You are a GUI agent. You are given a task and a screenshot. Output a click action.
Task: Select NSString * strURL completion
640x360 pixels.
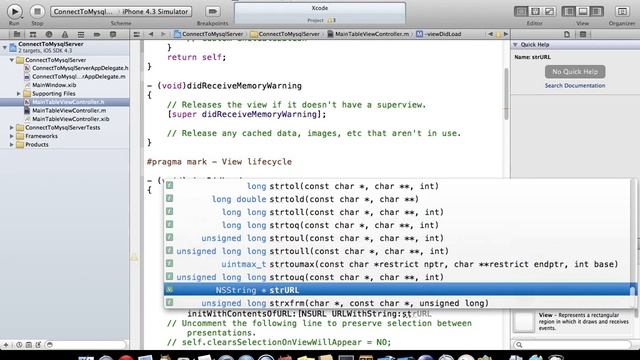398,290
